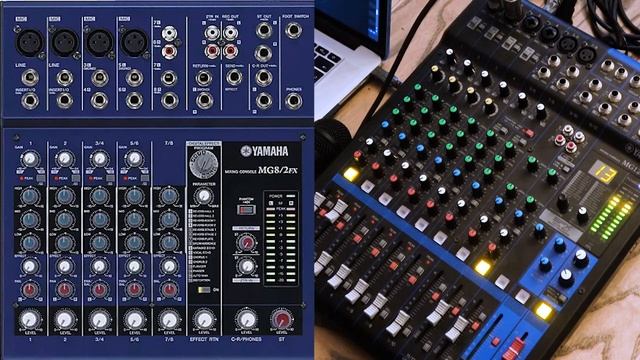Click channel 2 XLR MIC input

point(64,42)
